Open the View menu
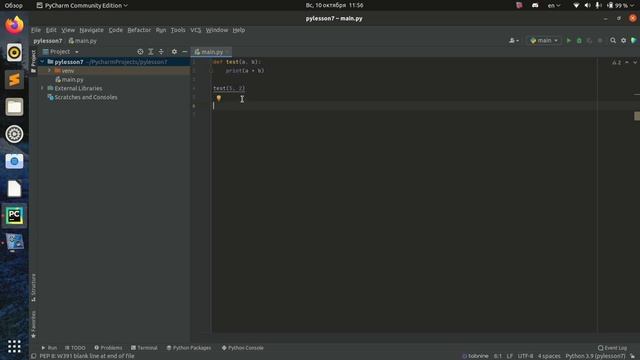 (68, 30)
